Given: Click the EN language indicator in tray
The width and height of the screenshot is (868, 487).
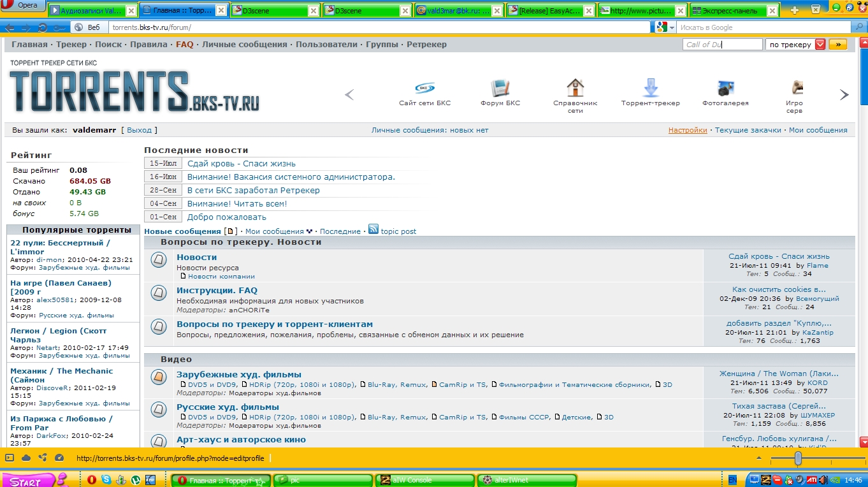Looking at the screenshot, I should (733, 480).
